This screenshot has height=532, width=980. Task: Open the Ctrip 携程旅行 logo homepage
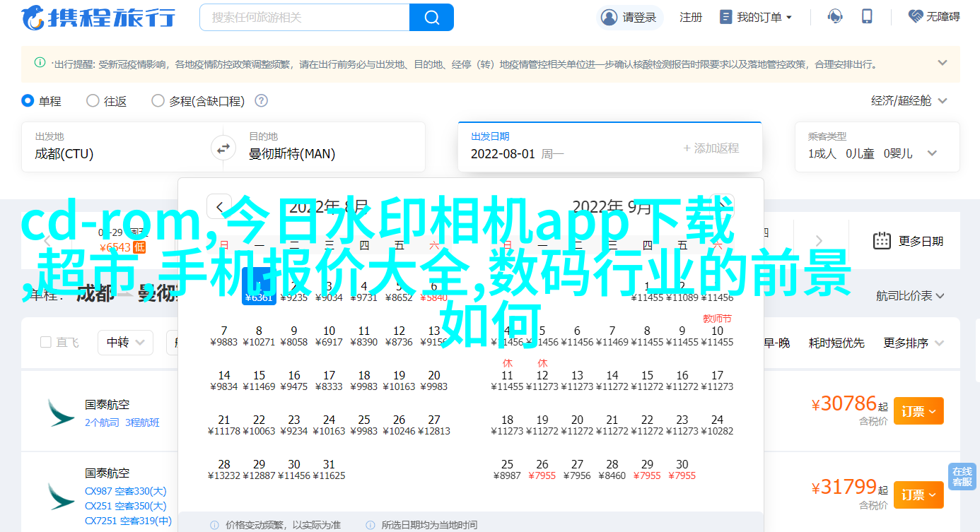point(98,17)
